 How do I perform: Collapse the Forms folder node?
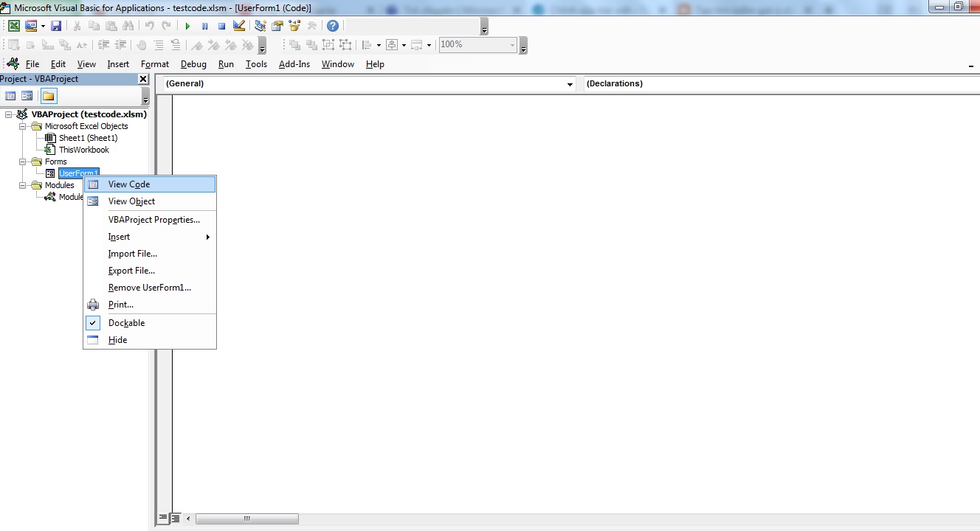click(22, 162)
